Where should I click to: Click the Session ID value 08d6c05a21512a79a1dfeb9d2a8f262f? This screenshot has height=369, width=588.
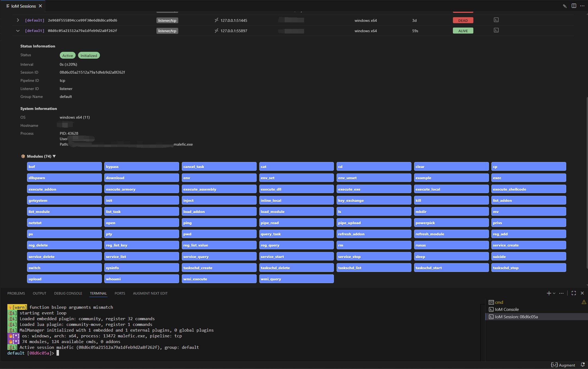[92, 72]
